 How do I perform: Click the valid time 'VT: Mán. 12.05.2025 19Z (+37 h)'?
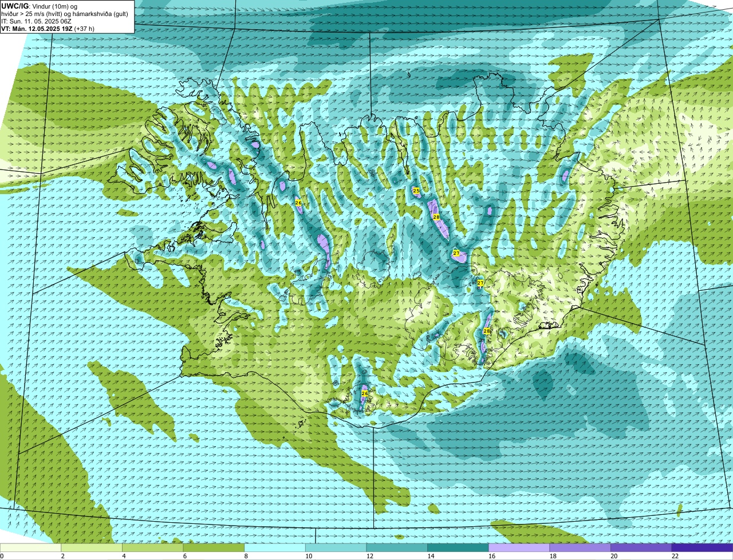coord(48,29)
